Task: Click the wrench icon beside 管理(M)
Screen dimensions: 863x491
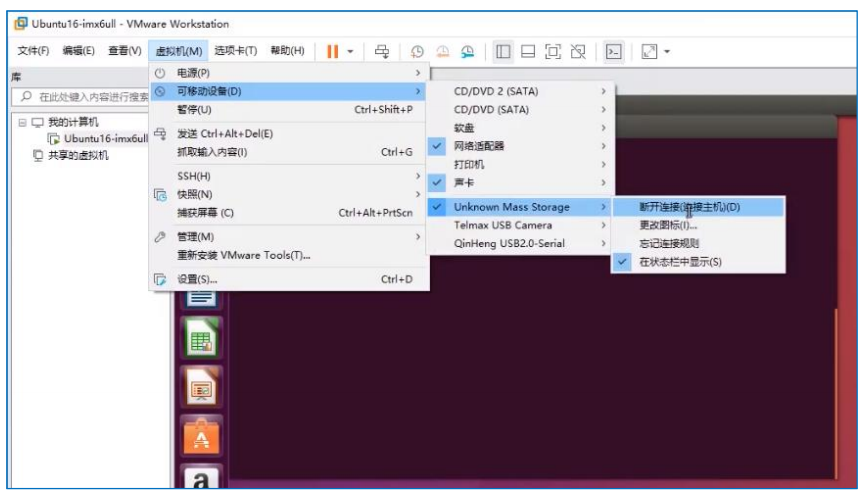Action: [x=160, y=237]
